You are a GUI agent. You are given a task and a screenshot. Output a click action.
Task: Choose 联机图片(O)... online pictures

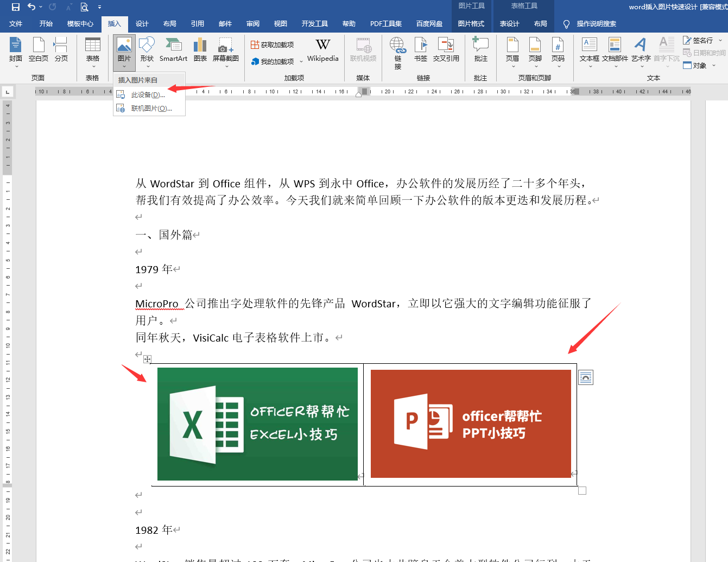click(x=149, y=109)
